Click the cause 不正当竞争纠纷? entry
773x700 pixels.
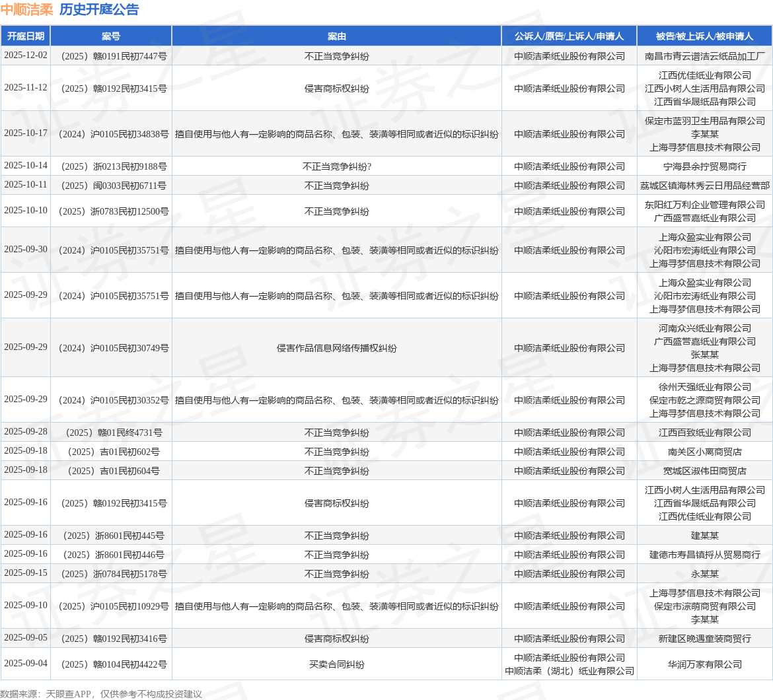[337, 167]
